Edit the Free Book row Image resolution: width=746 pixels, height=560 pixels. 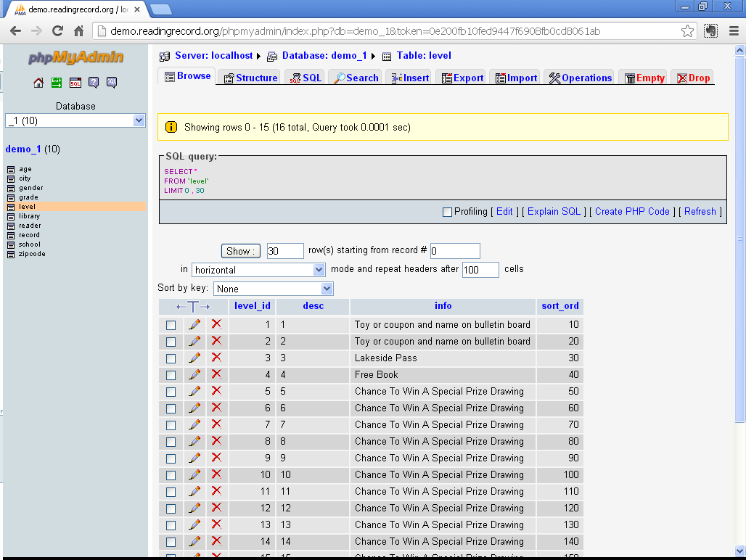[x=194, y=374]
